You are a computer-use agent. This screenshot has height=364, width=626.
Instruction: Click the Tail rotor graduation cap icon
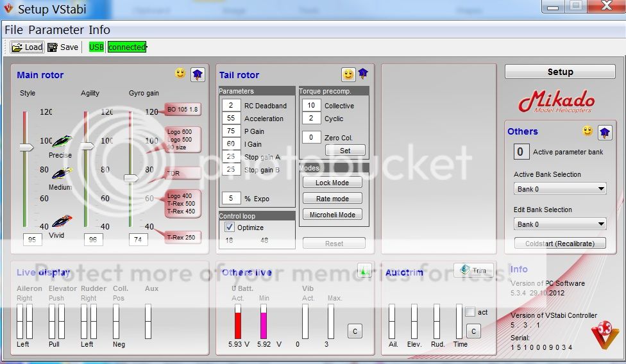click(x=364, y=74)
